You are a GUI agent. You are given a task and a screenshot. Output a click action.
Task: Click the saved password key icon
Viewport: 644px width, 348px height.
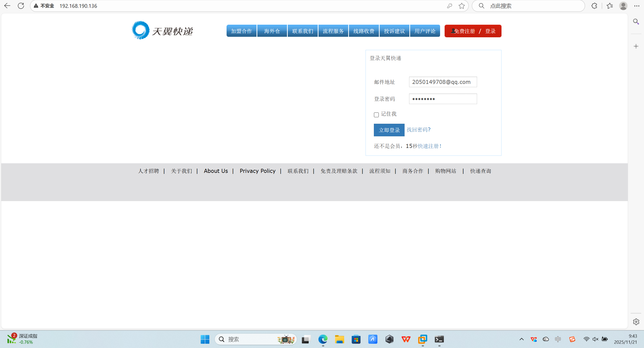[449, 6]
